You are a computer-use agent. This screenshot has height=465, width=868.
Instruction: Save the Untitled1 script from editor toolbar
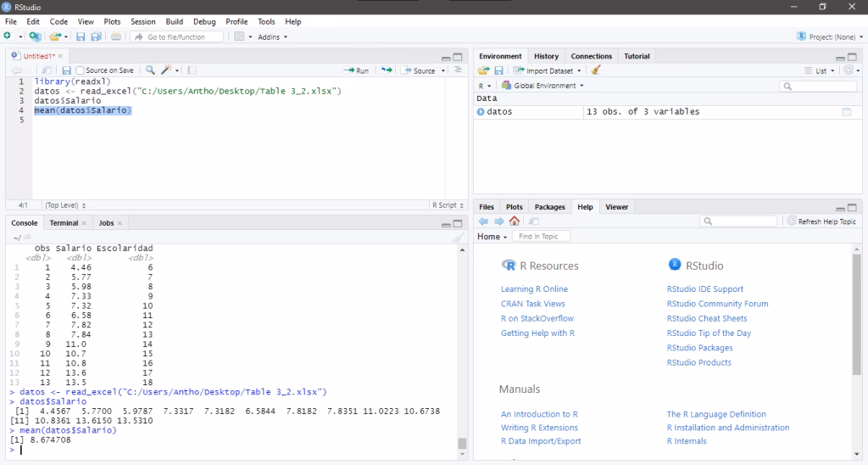click(x=66, y=70)
